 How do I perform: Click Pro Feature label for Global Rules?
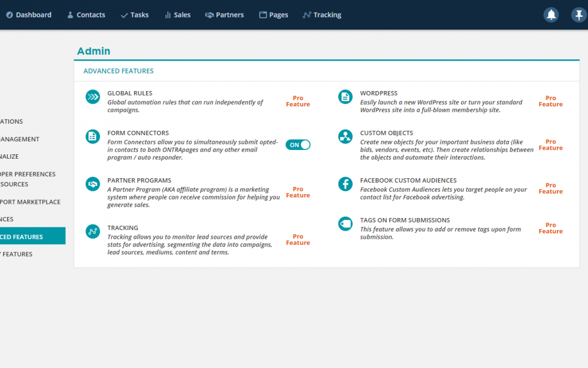tap(298, 101)
